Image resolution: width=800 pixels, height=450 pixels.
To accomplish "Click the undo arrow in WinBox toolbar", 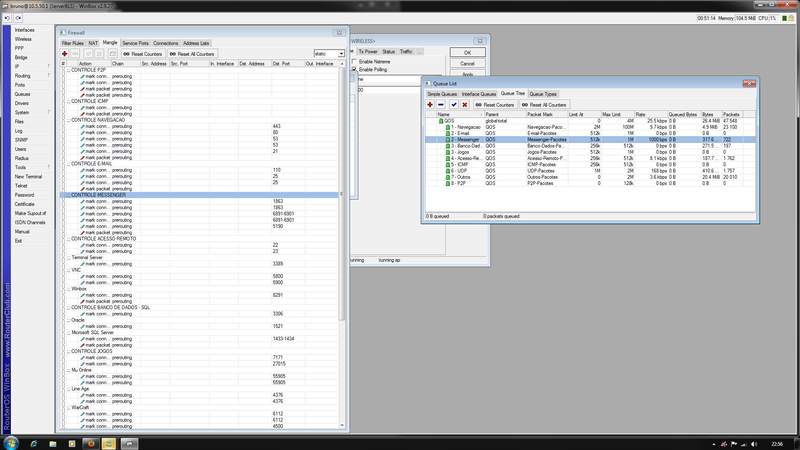I will 7,18.
